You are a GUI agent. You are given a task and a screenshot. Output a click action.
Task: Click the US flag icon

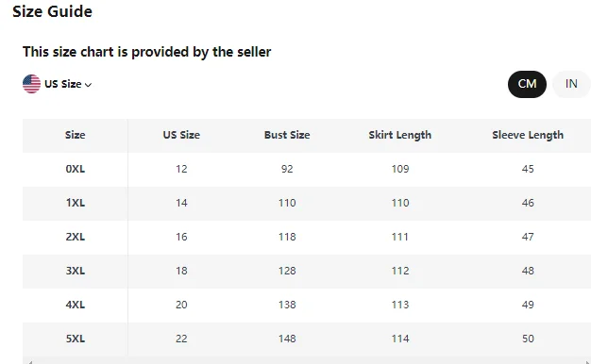point(32,84)
